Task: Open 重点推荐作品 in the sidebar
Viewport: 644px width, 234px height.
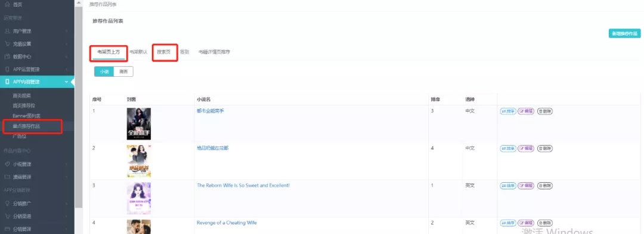Action: point(27,126)
